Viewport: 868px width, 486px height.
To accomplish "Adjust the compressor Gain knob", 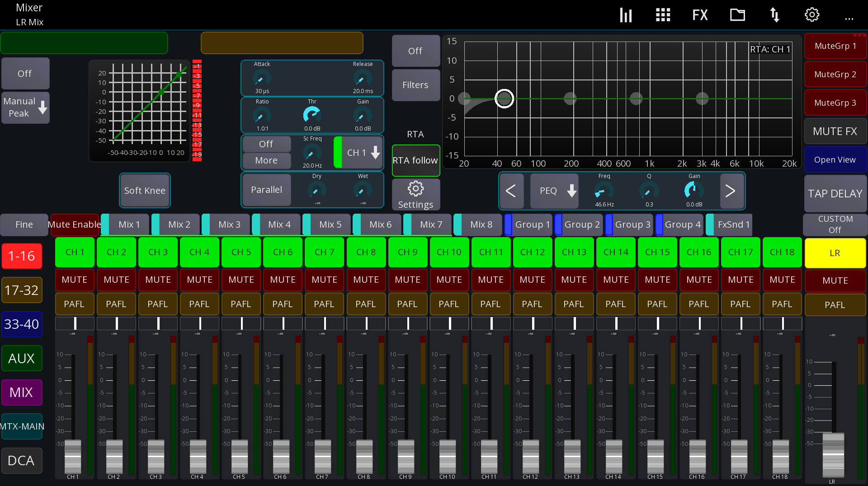I will [363, 116].
